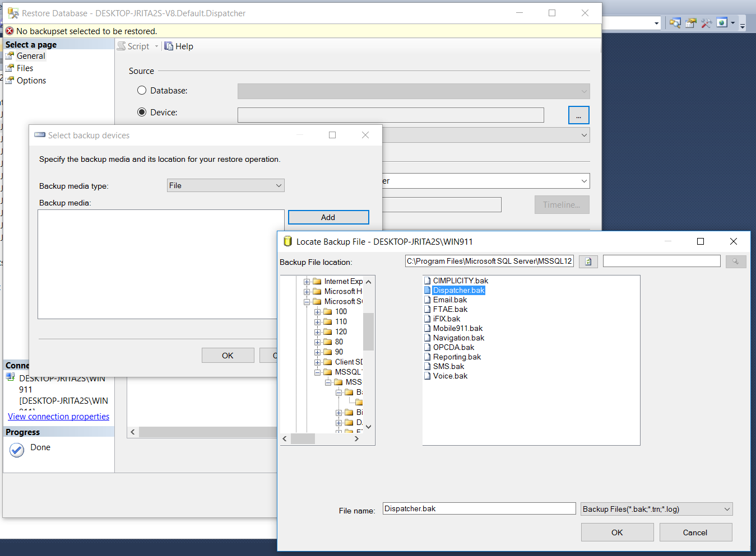Select the Mobile911.bak file
Viewport: 756px width, 556px height.
tap(458, 328)
